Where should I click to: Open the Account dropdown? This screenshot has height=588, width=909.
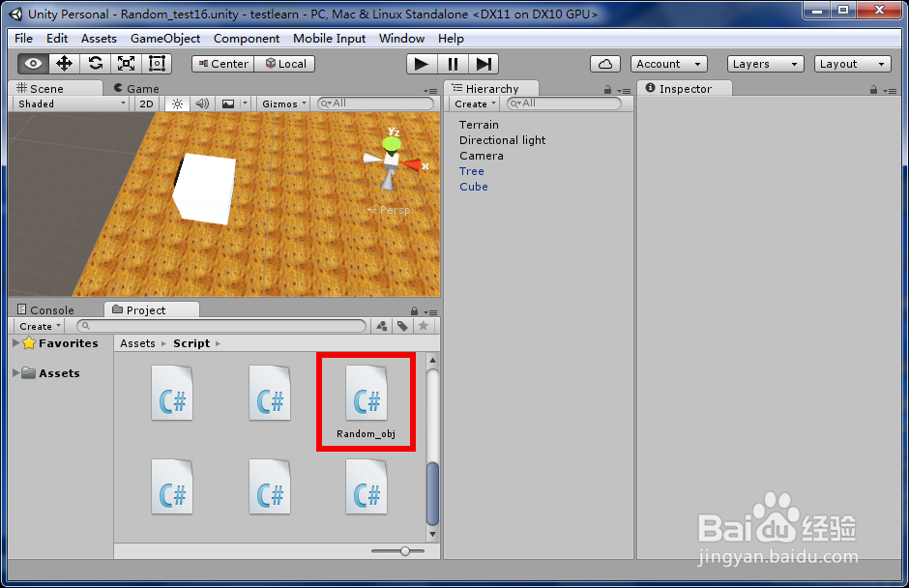point(668,64)
